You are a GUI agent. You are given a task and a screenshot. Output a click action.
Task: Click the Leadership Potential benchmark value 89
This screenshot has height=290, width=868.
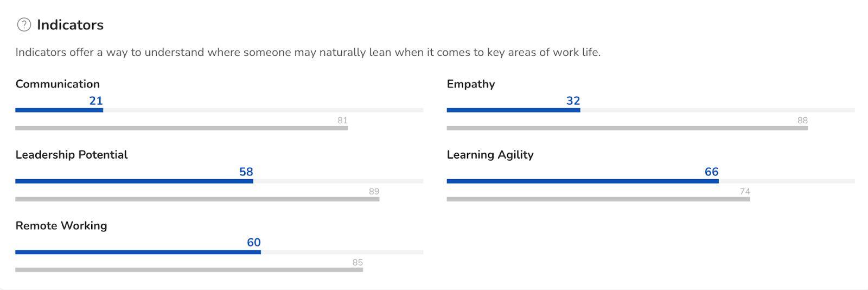(374, 191)
